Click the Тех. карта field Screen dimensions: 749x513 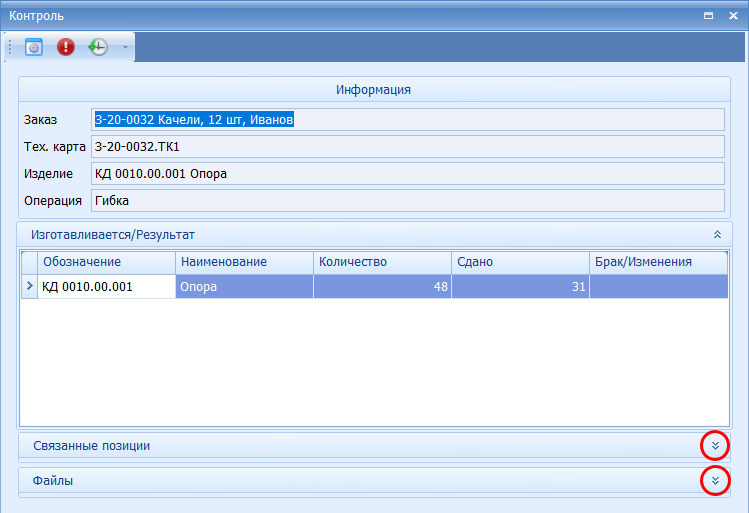point(407,147)
